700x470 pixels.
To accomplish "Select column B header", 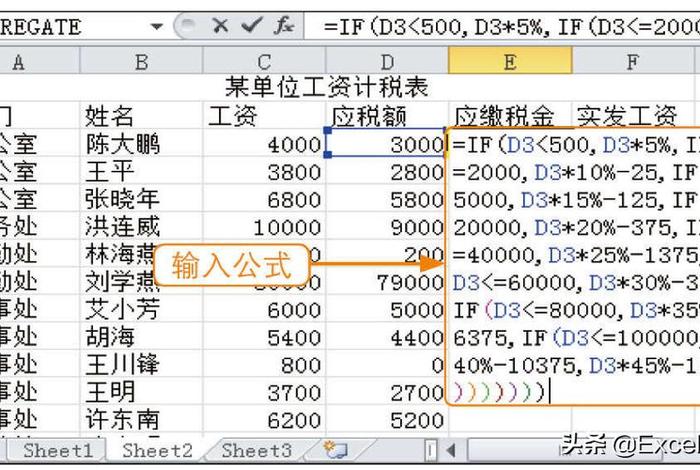I will [141, 62].
